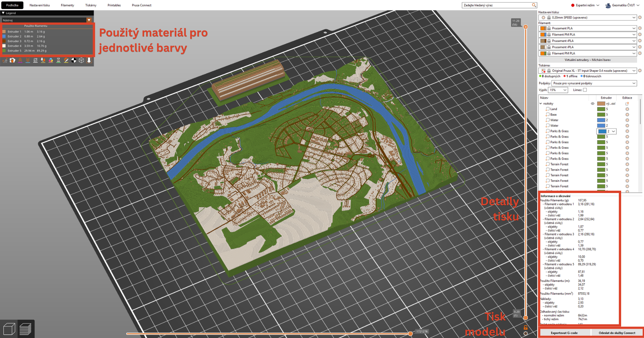The width and height of the screenshot is (644, 338).
Task: Open print settings gear next to 0.20mm SPEED
Action: [x=640, y=18]
